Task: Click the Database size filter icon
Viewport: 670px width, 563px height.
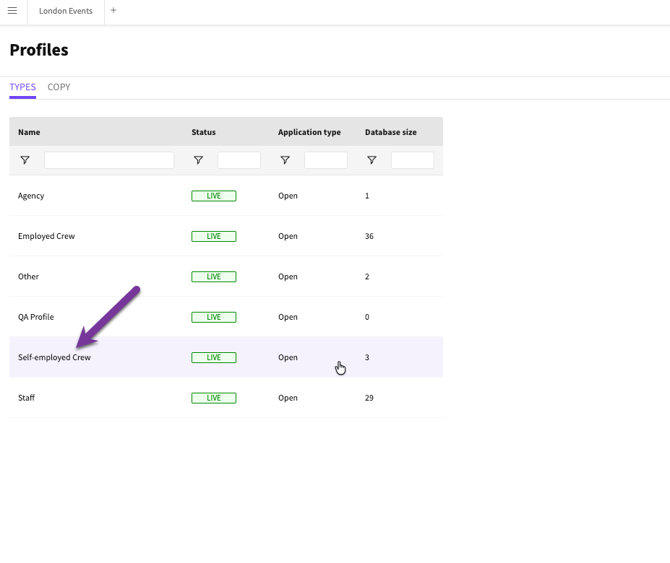Action: pos(372,160)
